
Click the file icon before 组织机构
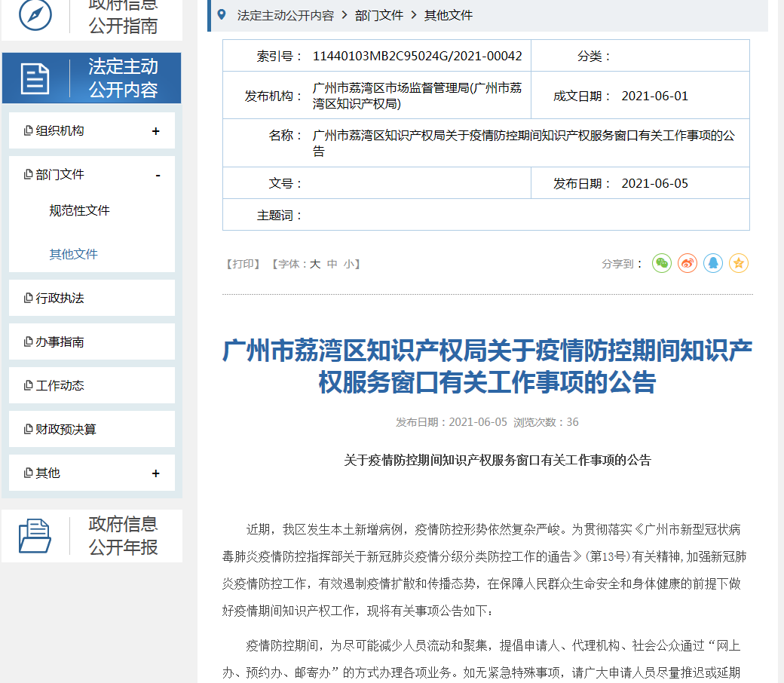29,130
